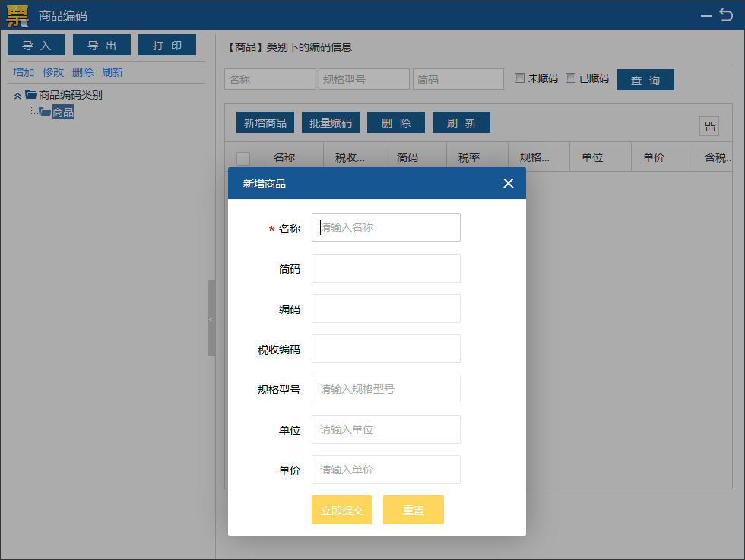This screenshot has width=745, height=560.
Task: Select the 商品编码类别 tree root
Action: pyautogui.click(x=70, y=95)
